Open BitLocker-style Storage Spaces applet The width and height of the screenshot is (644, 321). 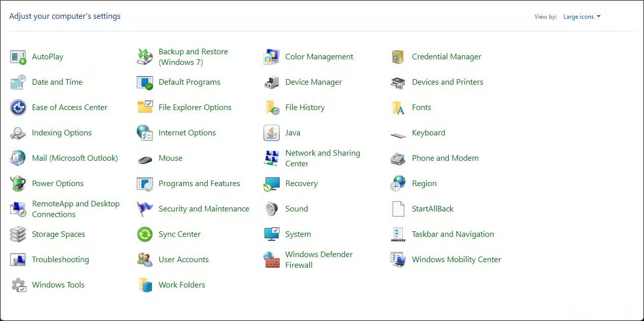click(x=59, y=234)
